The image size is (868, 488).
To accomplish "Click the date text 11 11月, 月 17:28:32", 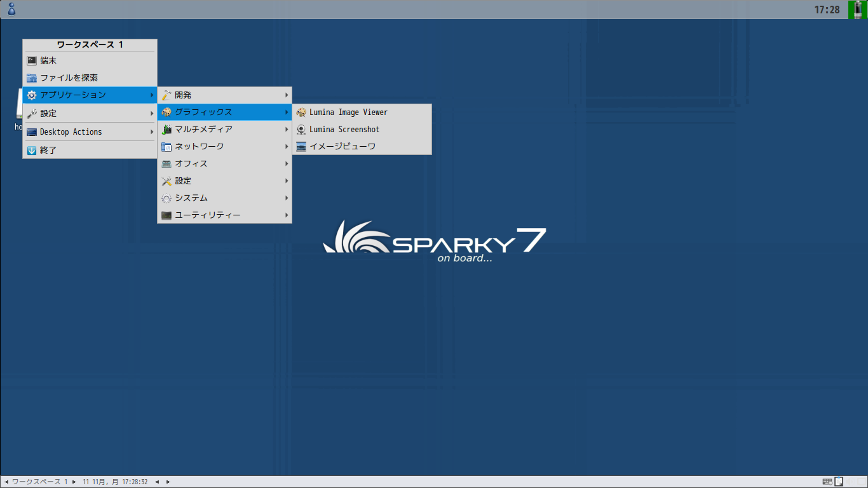I will coord(115,482).
